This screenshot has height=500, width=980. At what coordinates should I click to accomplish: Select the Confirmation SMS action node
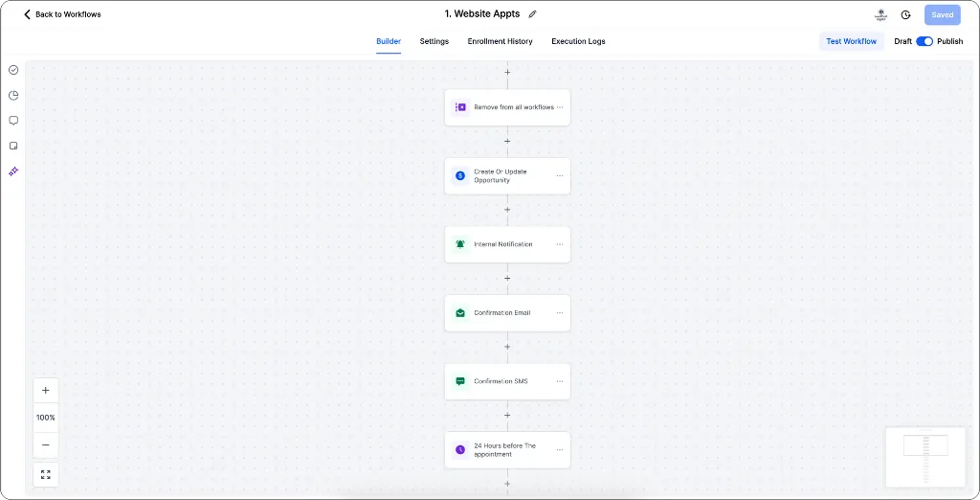[501, 381]
